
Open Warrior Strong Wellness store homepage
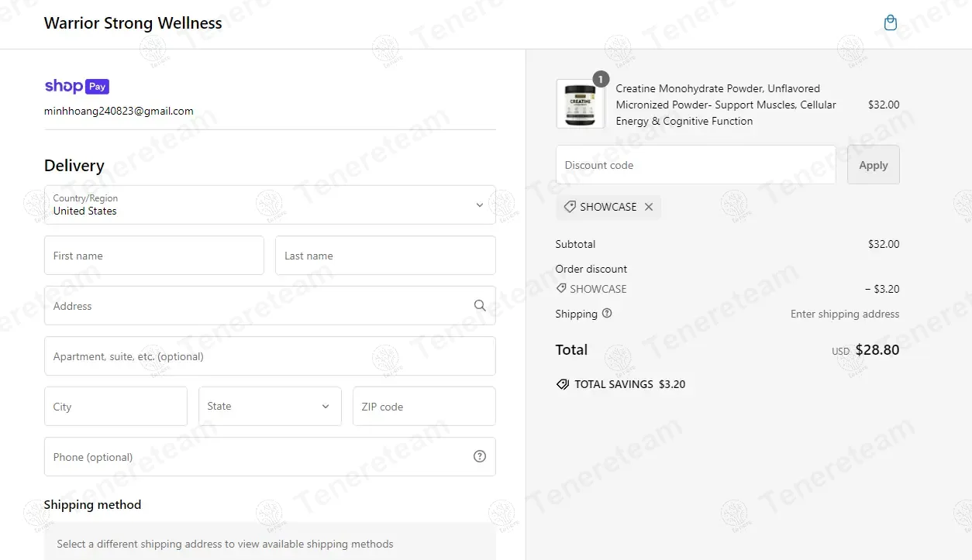133,23
